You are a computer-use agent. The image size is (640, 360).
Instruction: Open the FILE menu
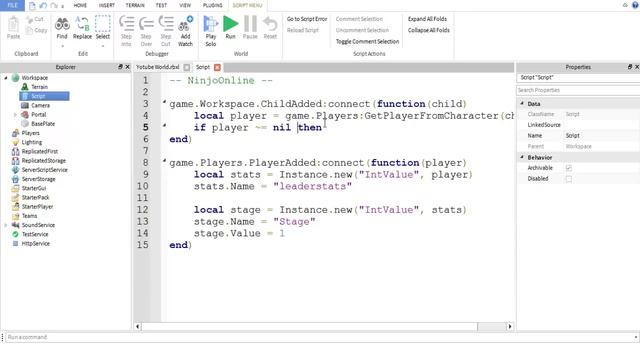pos(13,5)
